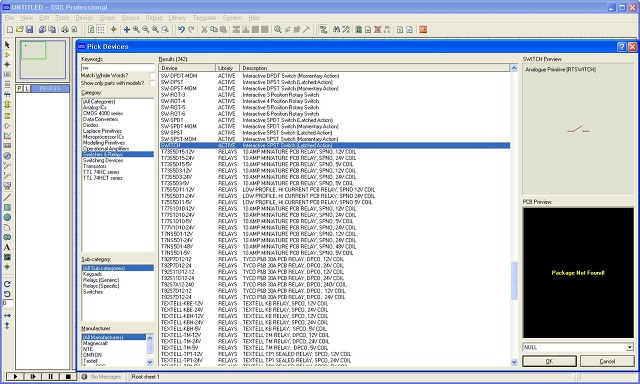This screenshot has width=640, height=384.
Task: Click the Zoom In magnifier icon
Action: point(136,29)
